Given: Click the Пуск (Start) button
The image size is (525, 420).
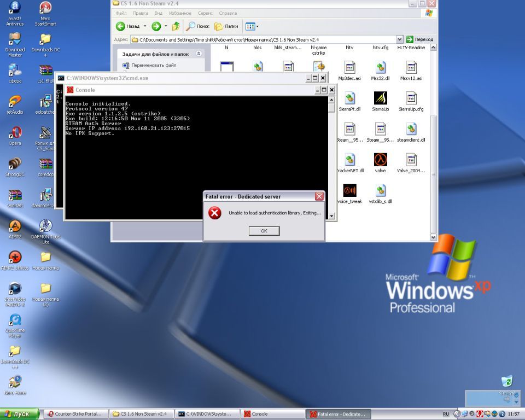Looking at the screenshot, I should pos(20,414).
